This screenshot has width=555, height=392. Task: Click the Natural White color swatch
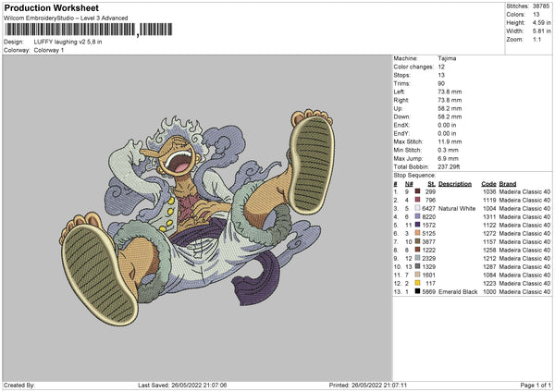(417, 208)
